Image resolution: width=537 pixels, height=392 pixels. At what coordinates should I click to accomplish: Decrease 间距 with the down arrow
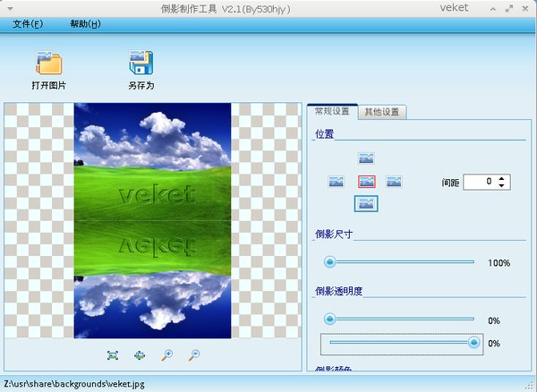[502, 185]
